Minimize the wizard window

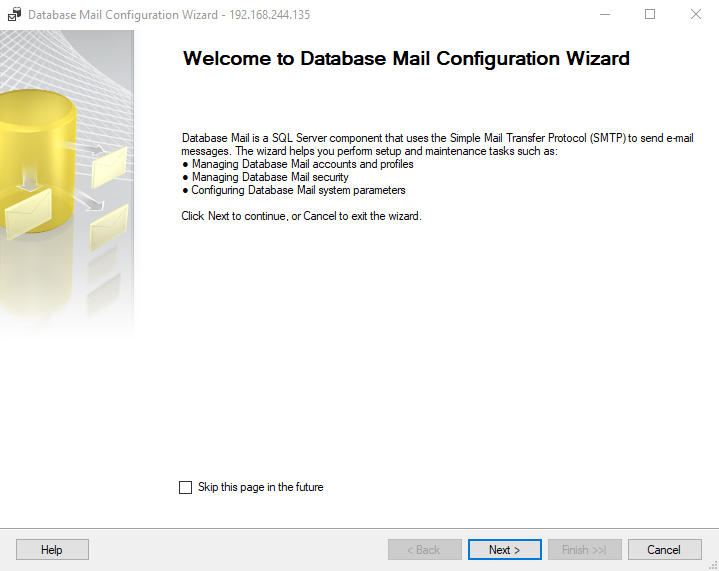click(x=605, y=15)
